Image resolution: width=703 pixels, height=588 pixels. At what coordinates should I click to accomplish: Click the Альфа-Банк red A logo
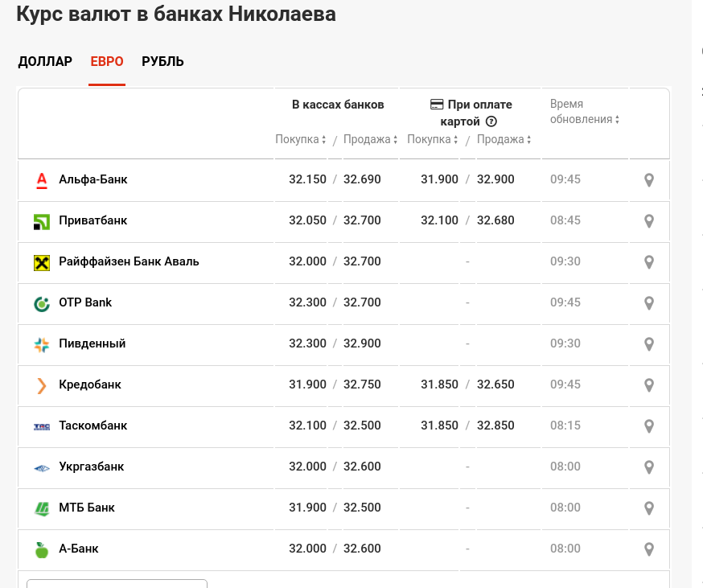(x=42, y=180)
